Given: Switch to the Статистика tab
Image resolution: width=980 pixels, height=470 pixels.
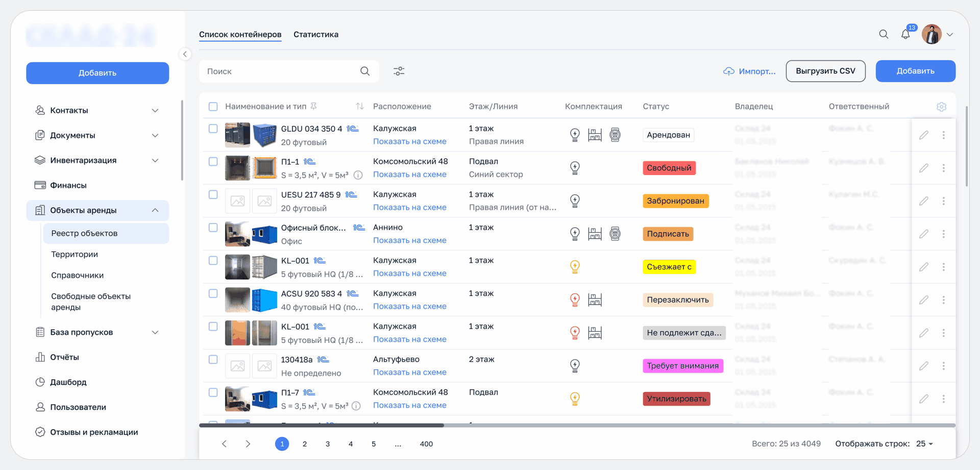Looking at the screenshot, I should (x=315, y=34).
